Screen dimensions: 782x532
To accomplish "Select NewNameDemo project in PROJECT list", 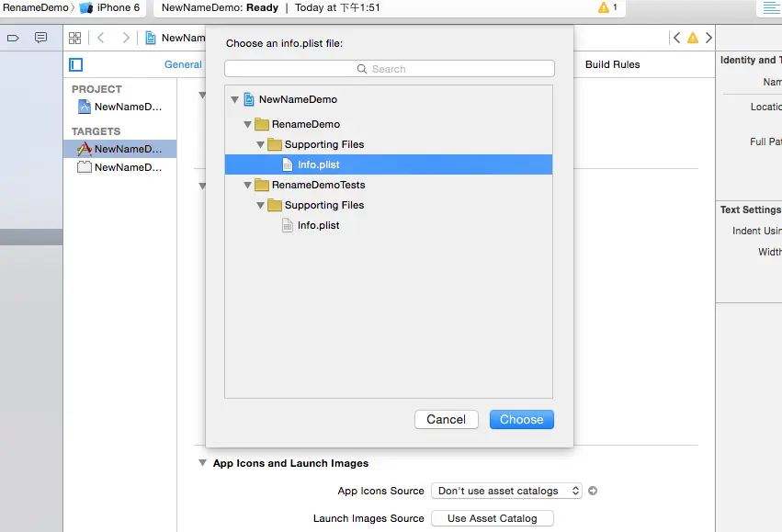I will click(x=119, y=107).
